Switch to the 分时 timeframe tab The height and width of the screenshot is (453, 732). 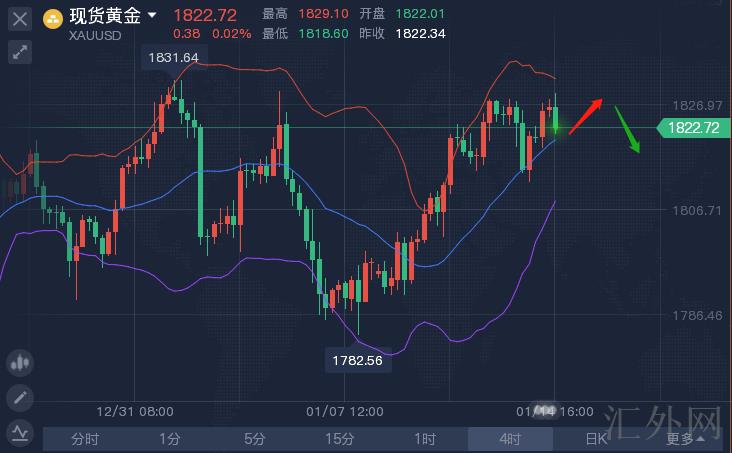pos(85,439)
